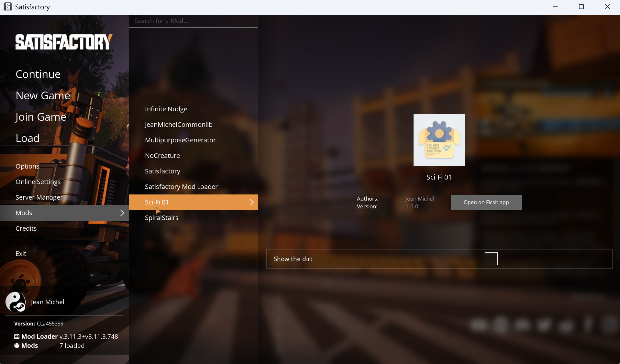This screenshot has height=364, width=620.
Task: Click Exit to quit the game
Action: click(x=21, y=254)
